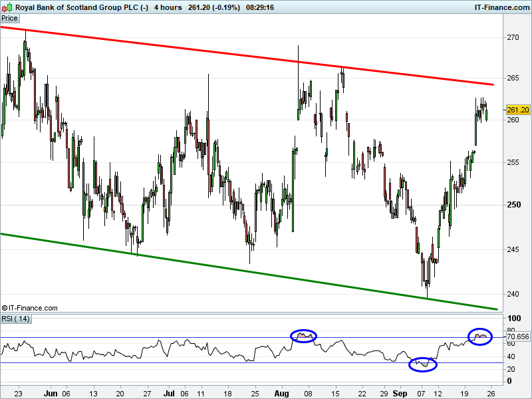Screen dimensions: 532x399
Task: Click the 255 price axis label
Action: click(x=513, y=162)
